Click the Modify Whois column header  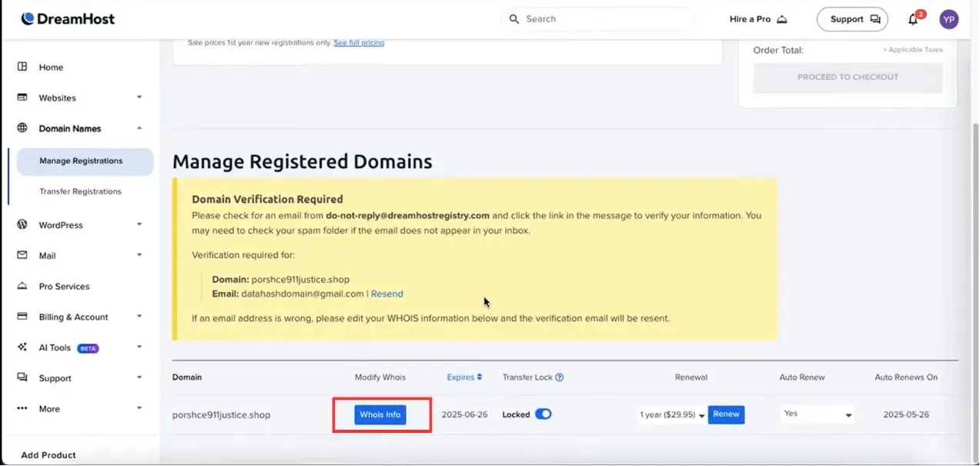(380, 377)
